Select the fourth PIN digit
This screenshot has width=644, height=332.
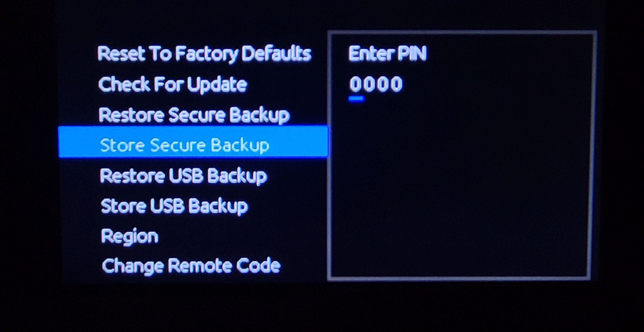[396, 84]
